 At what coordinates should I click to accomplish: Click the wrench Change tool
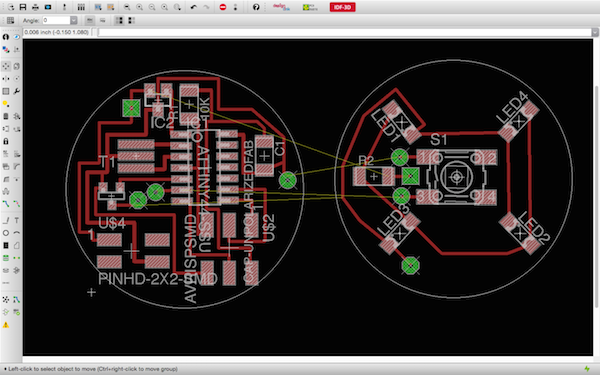click(16, 91)
